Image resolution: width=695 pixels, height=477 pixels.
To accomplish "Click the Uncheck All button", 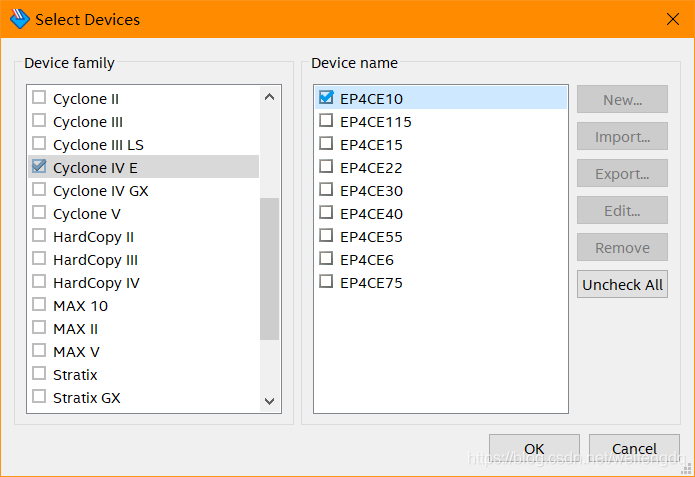I will 622,284.
